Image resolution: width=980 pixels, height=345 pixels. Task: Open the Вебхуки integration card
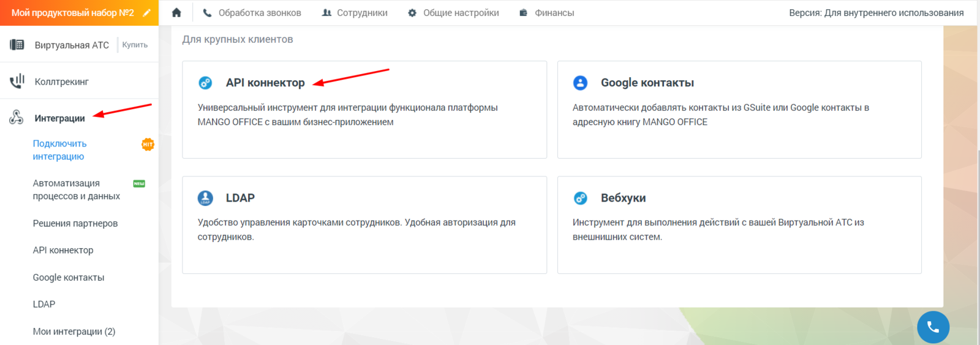[739, 224]
